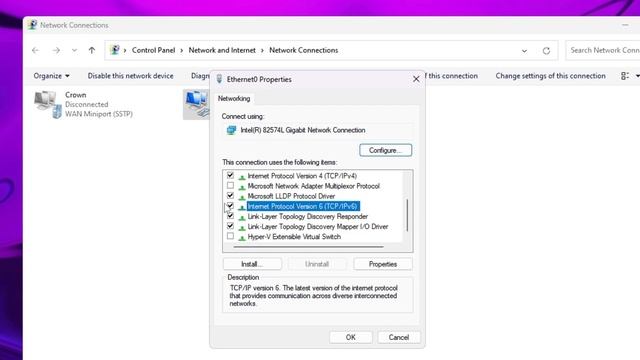Click the Install button
640x360 pixels.
click(252, 264)
